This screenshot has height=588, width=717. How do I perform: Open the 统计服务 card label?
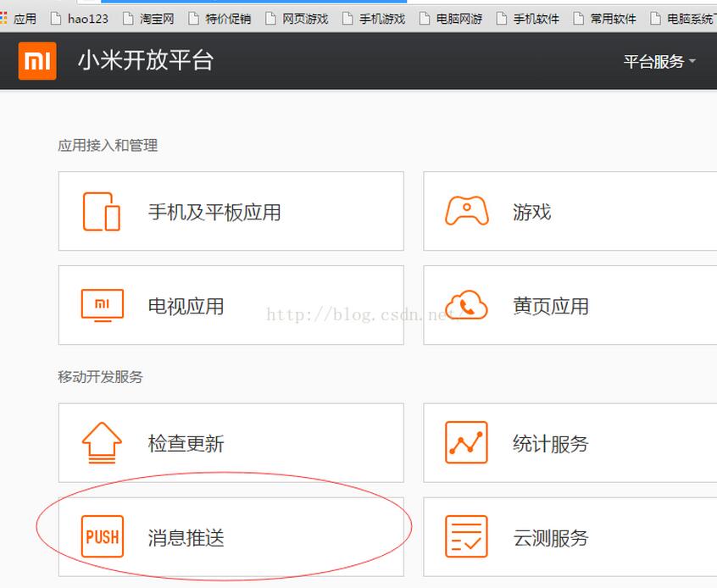[x=551, y=444]
